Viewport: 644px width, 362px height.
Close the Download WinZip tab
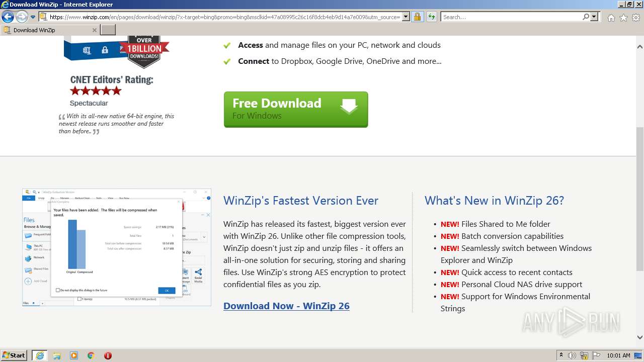94,30
